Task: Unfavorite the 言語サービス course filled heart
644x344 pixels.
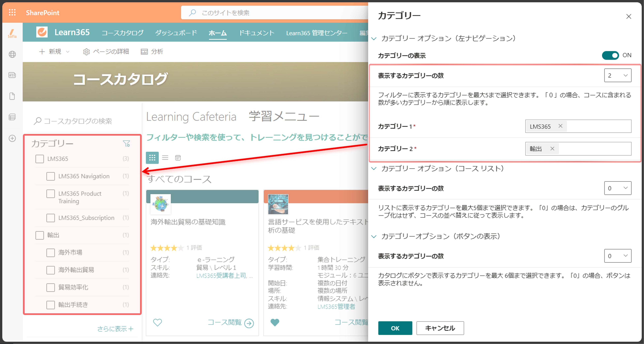Action: coord(275,323)
